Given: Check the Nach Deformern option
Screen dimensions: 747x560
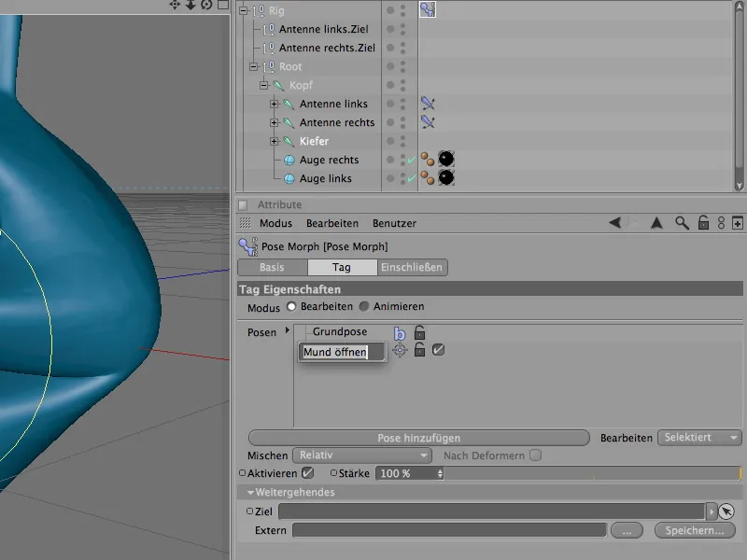Looking at the screenshot, I should pyautogui.click(x=533, y=455).
